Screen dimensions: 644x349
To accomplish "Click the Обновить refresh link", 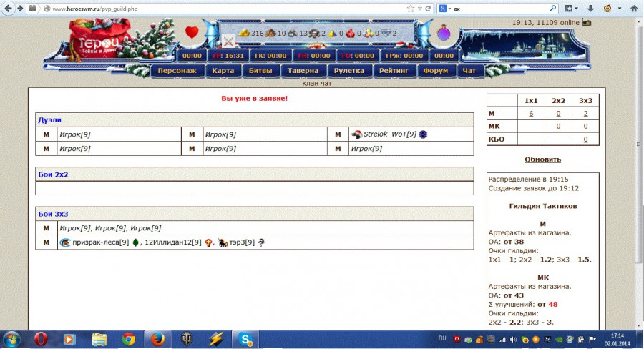I will point(542,159).
